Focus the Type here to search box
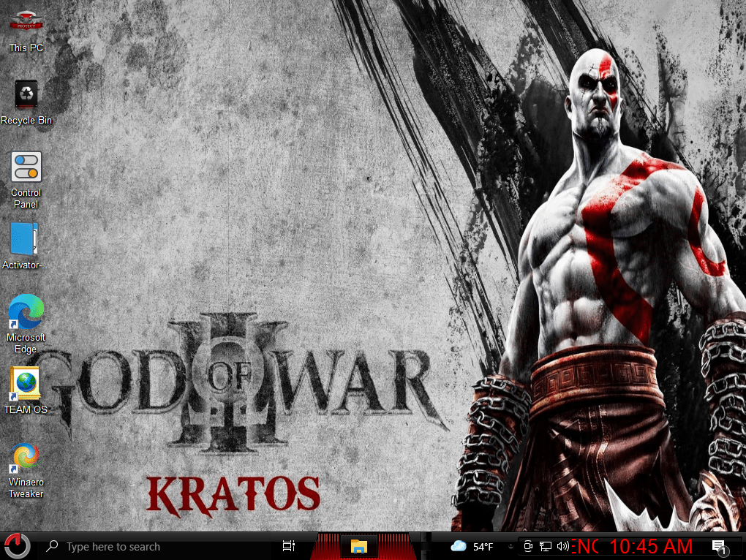The height and width of the screenshot is (560, 746). coord(155,547)
